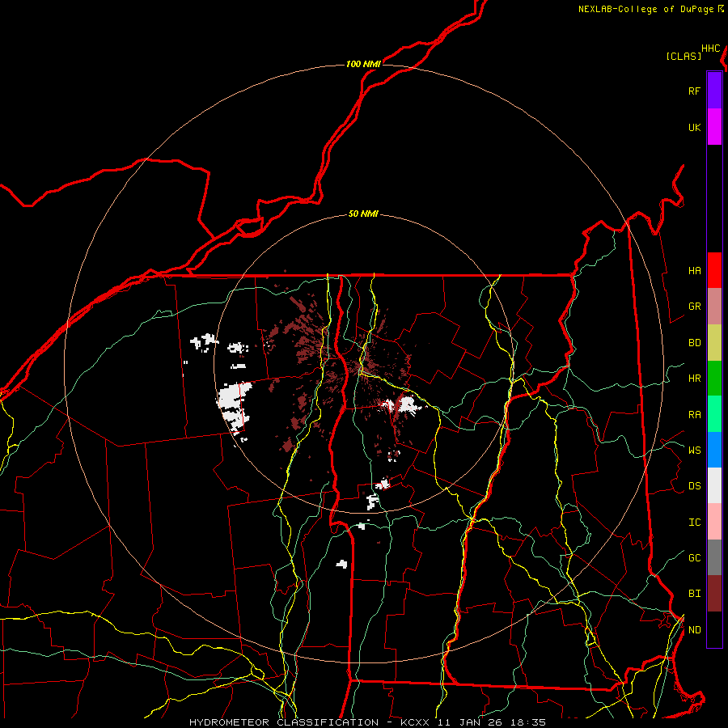728x728 pixels.
Task: Click the 'GC' legend label
Action: click(694, 558)
